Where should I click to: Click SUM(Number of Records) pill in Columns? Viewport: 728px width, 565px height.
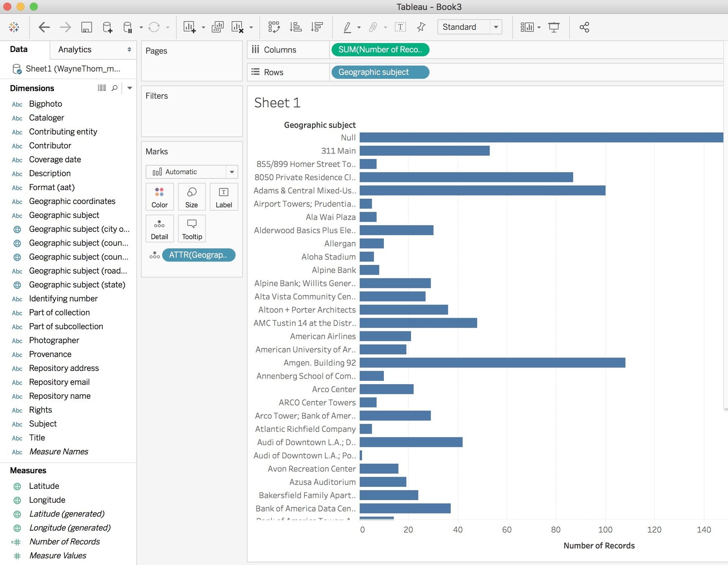coord(380,49)
